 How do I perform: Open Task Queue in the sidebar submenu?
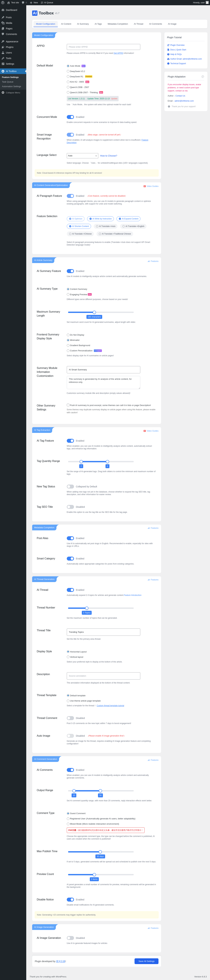8,82
